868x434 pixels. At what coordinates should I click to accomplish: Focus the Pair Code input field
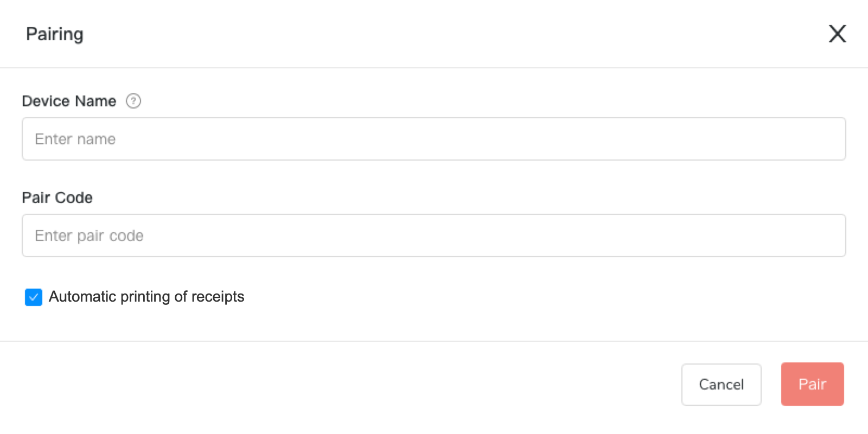(434, 235)
